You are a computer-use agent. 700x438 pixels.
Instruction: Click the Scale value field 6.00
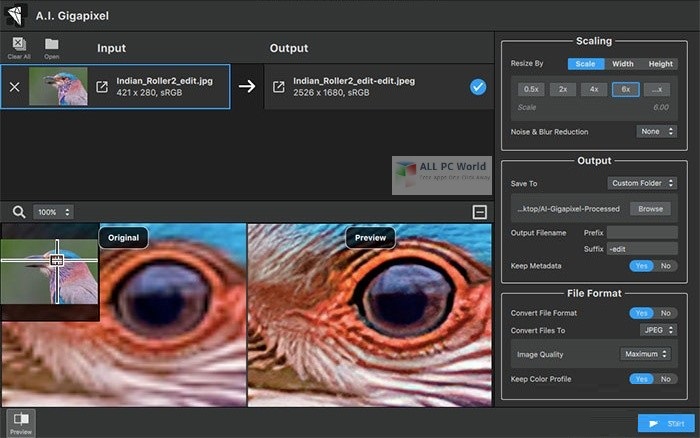(660, 108)
